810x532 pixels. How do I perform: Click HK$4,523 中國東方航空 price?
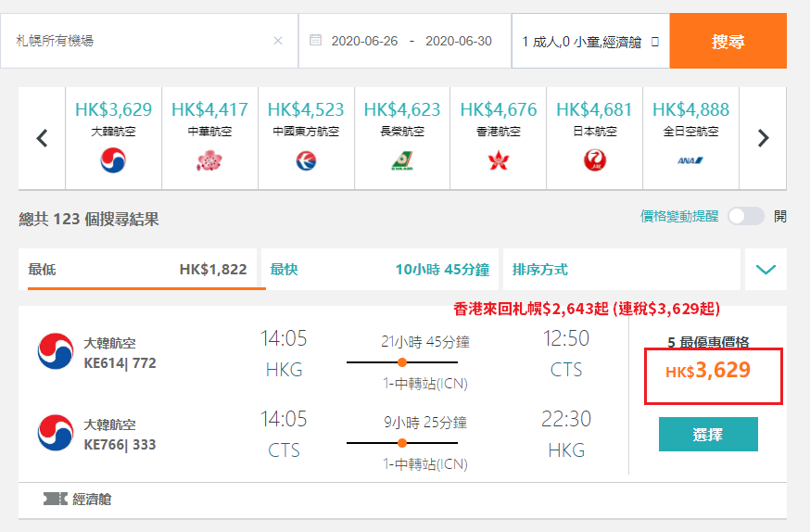click(x=306, y=109)
